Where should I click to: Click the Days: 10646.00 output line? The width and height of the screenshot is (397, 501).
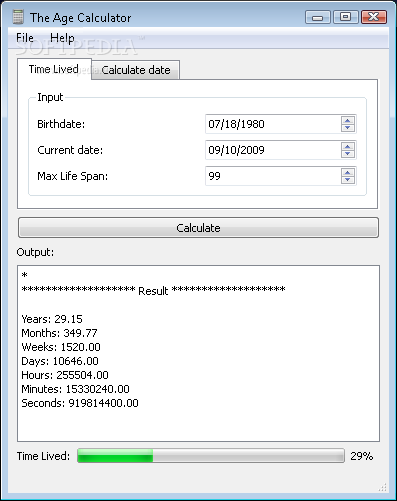(x=60, y=361)
